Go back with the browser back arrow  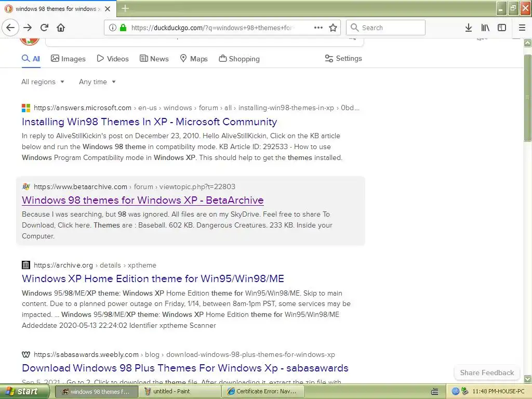[x=10, y=28]
